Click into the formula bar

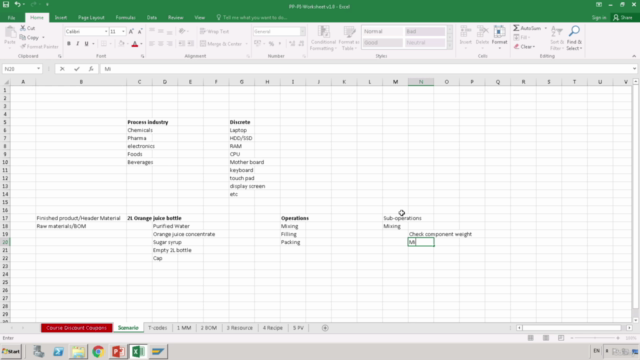point(367,69)
